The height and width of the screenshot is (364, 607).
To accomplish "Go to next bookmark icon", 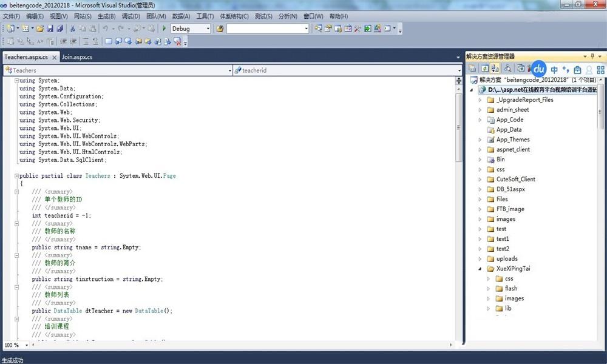I will click(x=128, y=41).
